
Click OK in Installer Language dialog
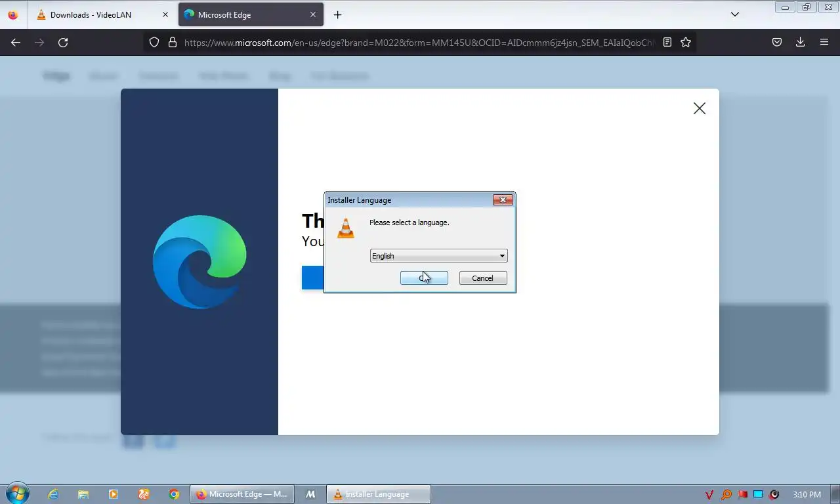pos(424,278)
